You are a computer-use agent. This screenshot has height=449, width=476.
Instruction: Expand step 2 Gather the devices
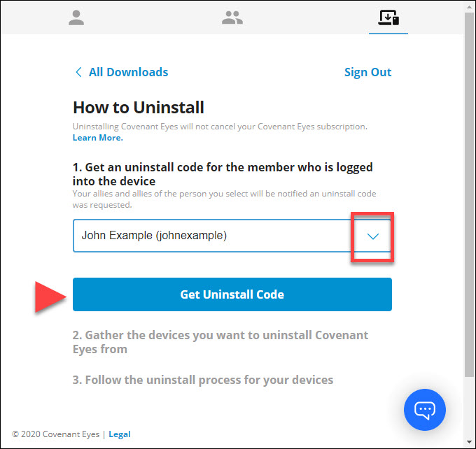point(220,342)
